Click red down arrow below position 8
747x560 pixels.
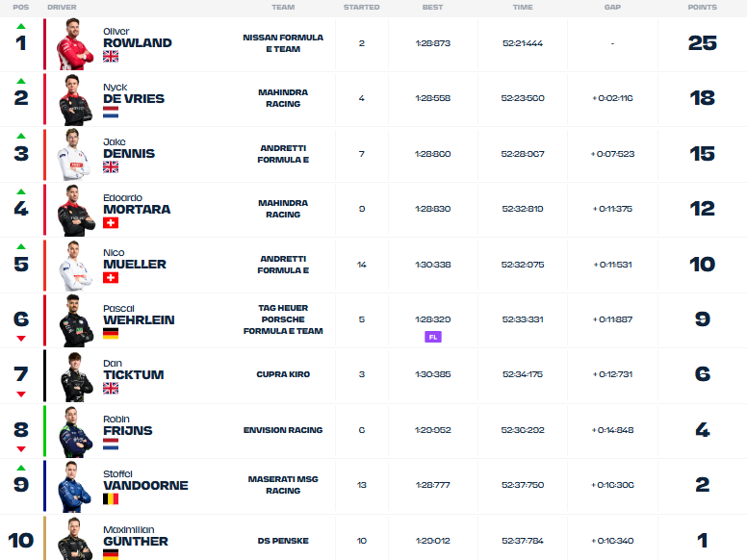pos(21,449)
